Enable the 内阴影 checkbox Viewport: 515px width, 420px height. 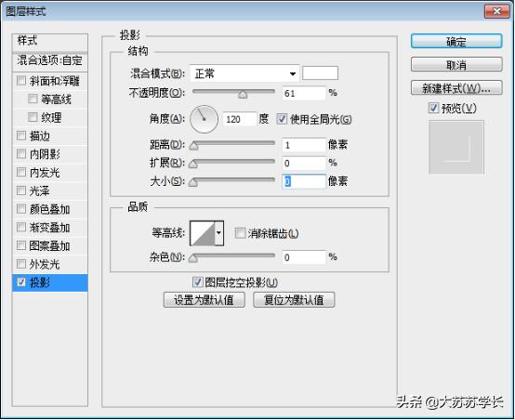(x=21, y=153)
